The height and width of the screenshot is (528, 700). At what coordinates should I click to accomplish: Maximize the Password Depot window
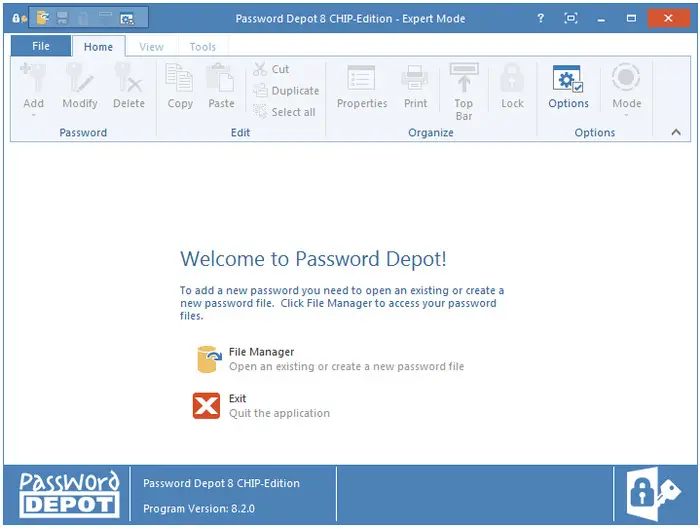[x=631, y=18]
